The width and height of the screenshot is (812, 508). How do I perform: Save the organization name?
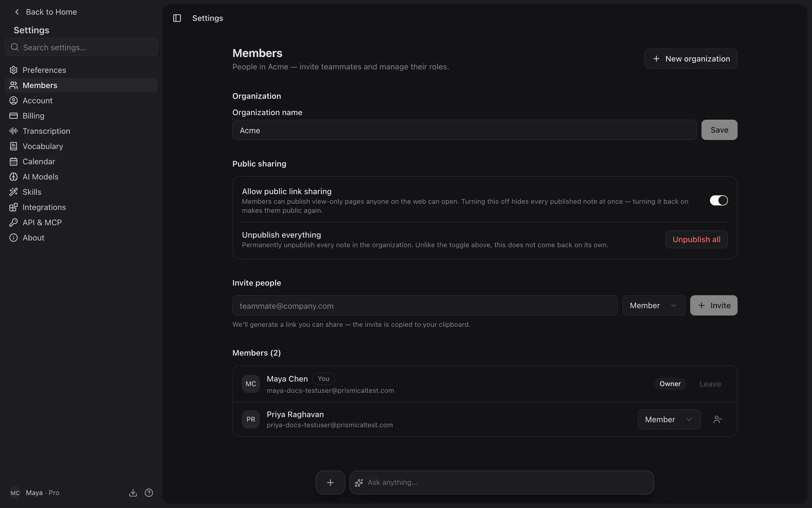(x=719, y=130)
